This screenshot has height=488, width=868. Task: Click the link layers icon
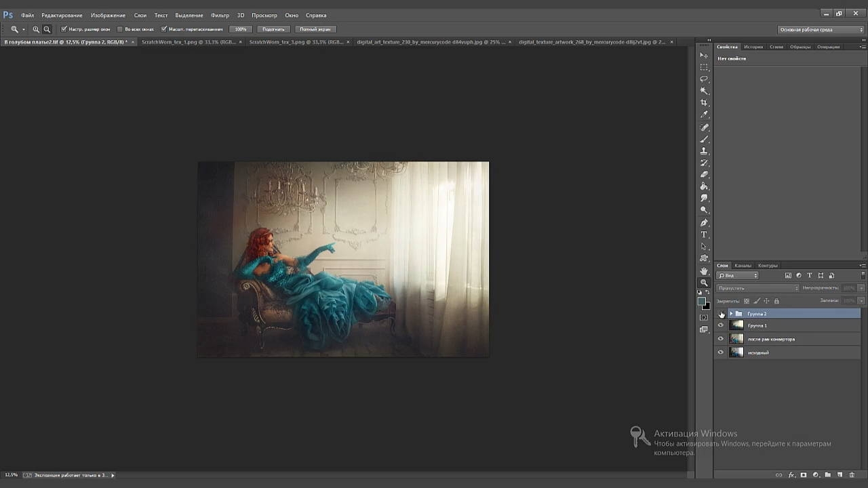click(x=778, y=475)
